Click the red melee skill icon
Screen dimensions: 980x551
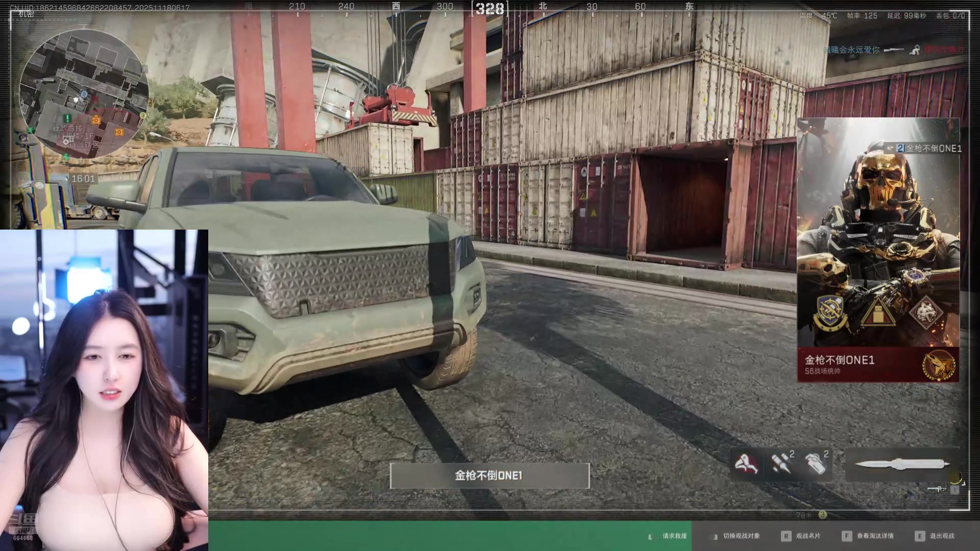(x=746, y=464)
